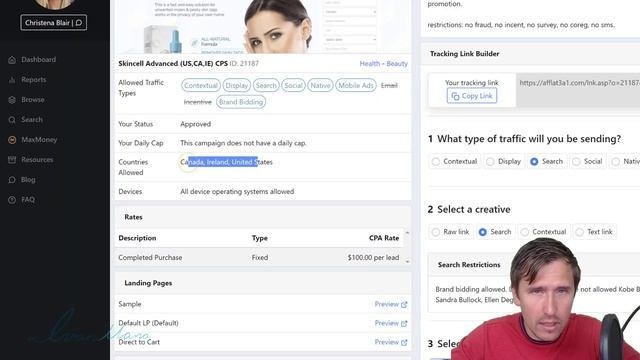Open Preview for Direct to Cart
The height and width of the screenshot is (360, 640).
[387, 342]
